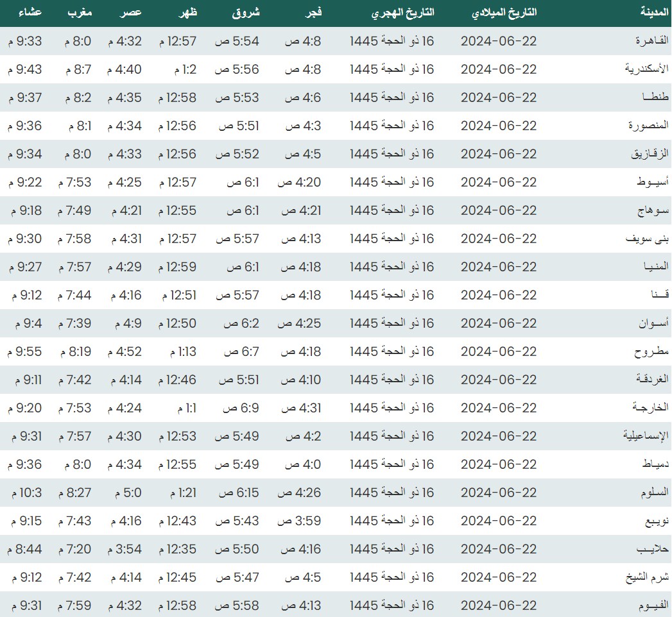The width and height of the screenshot is (672, 617).
Task: Click the Isha time 10:3 م for السلوم
Action: pyautogui.click(x=25, y=493)
